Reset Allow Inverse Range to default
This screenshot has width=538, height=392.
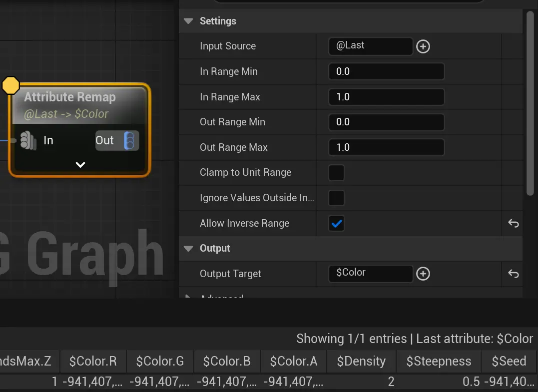513,223
